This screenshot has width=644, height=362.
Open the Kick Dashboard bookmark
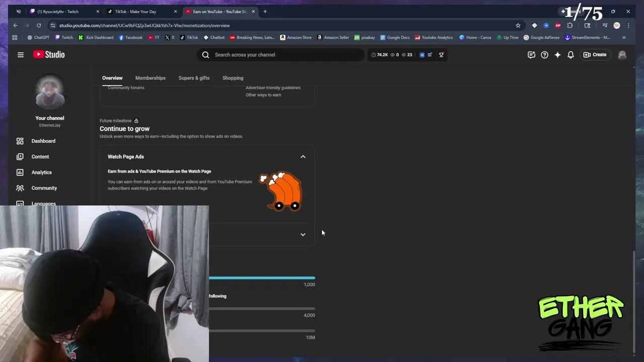96,37
